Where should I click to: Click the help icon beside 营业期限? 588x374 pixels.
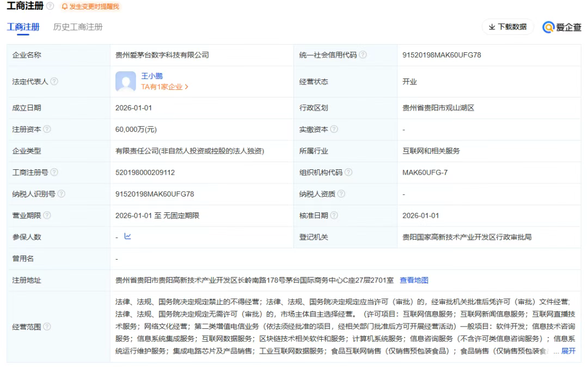coord(47,216)
